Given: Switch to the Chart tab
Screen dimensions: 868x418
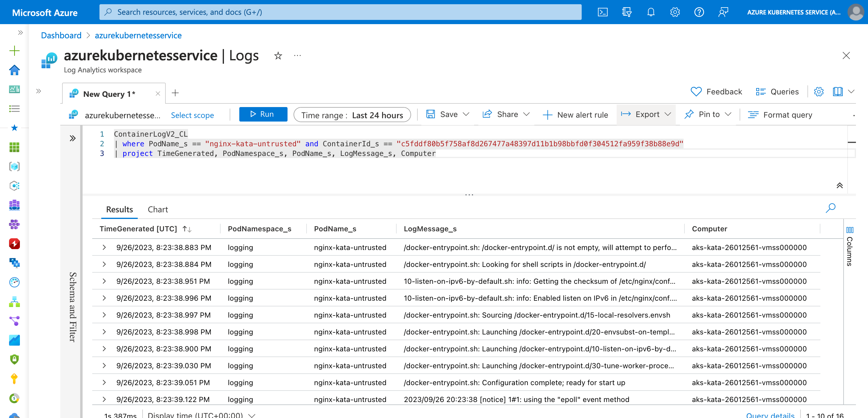Looking at the screenshot, I should pos(158,210).
